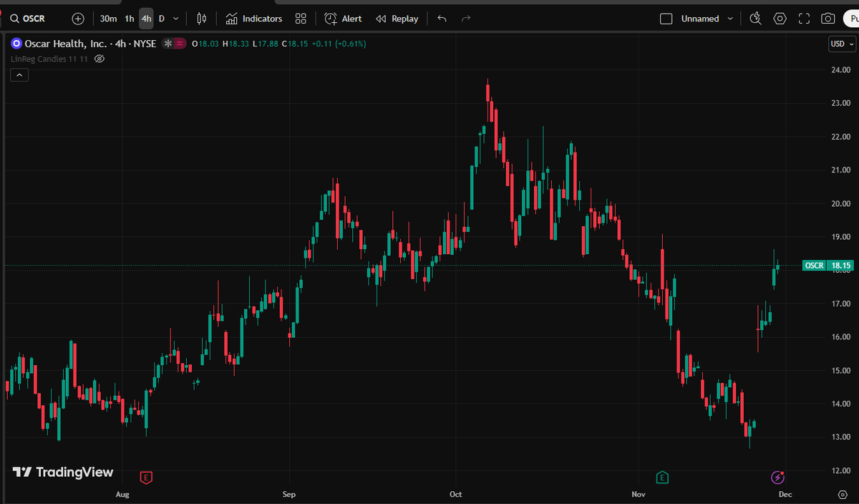This screenshot has height=504, width=859.
Task: Click the red approximately-equal data badge
Action: pos(180,44)
